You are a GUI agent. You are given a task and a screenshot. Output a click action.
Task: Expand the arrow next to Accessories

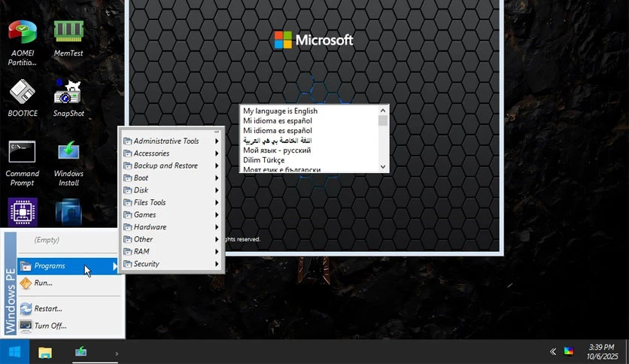click(x=217, y=153)
